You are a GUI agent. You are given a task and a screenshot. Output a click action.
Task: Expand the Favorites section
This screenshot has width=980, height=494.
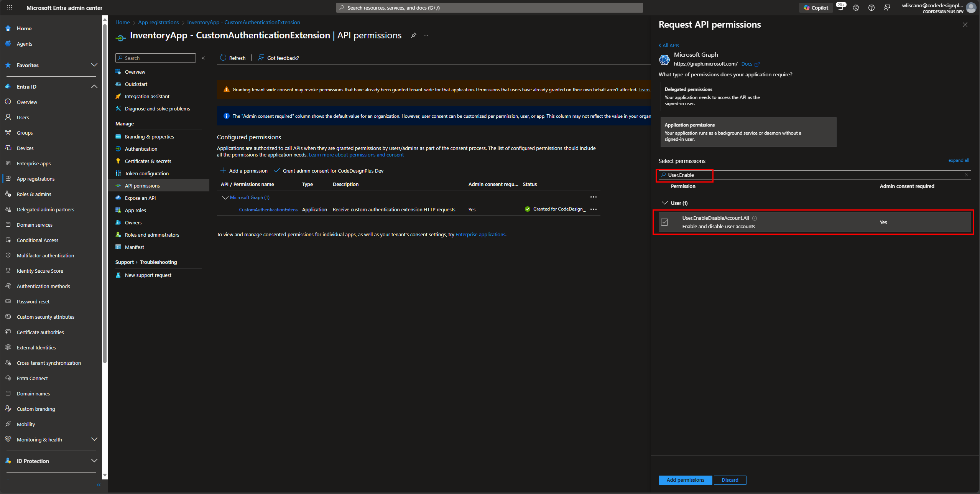(x=94, y=65)
